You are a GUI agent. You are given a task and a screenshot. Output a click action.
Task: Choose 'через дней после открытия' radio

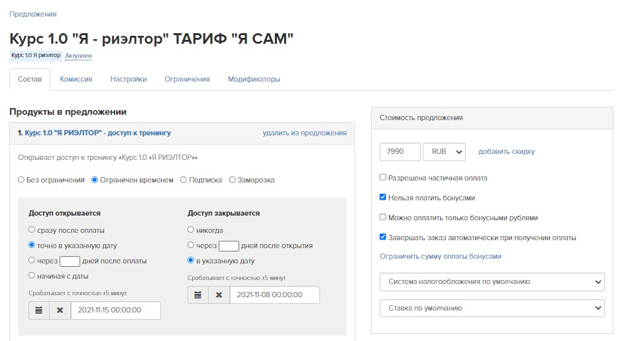191,245
